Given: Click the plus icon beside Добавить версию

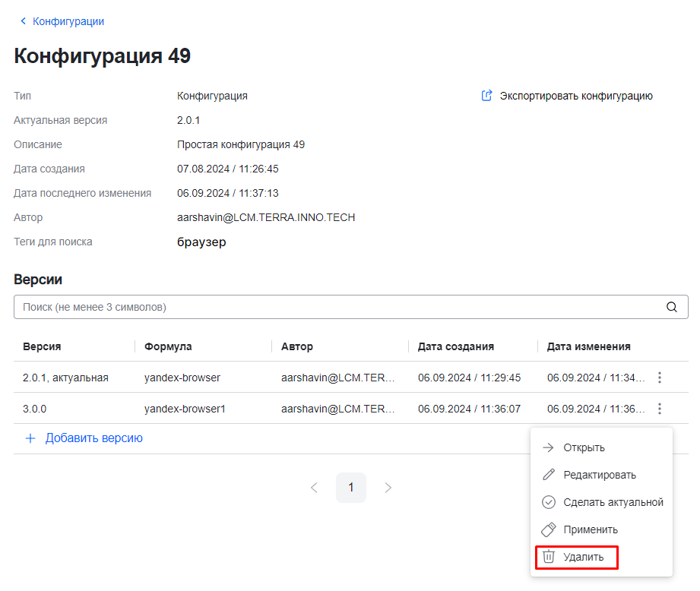Looking at the screenshot, I should click(30, 438).
